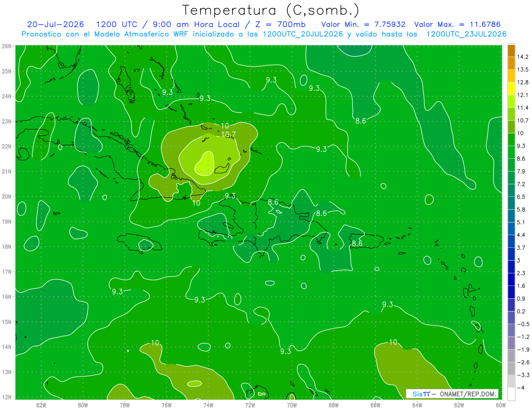This screenshot has height=411, width=532.
Task: Click the 4.4 color scale label
Action: pyautogui.click(x=521, y=235)
